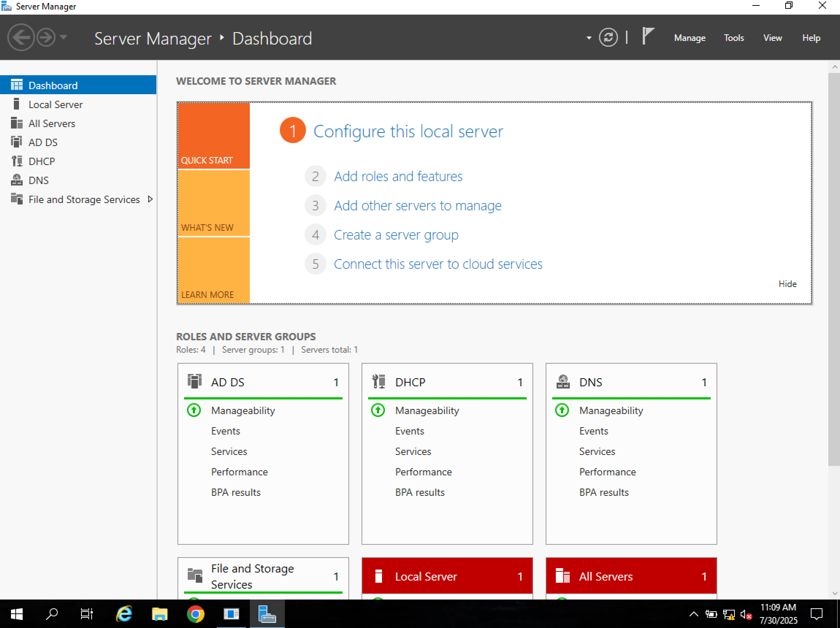This screenshot has width=840, height=628.
Task: Click All Servers icon in sidebar
Action: tap(17, 123)
